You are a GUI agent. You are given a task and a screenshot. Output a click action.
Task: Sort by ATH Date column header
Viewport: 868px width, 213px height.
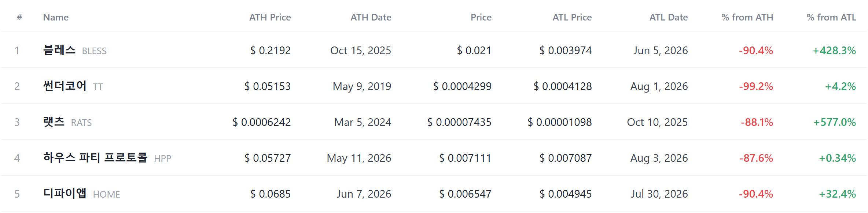pos(371,17)
